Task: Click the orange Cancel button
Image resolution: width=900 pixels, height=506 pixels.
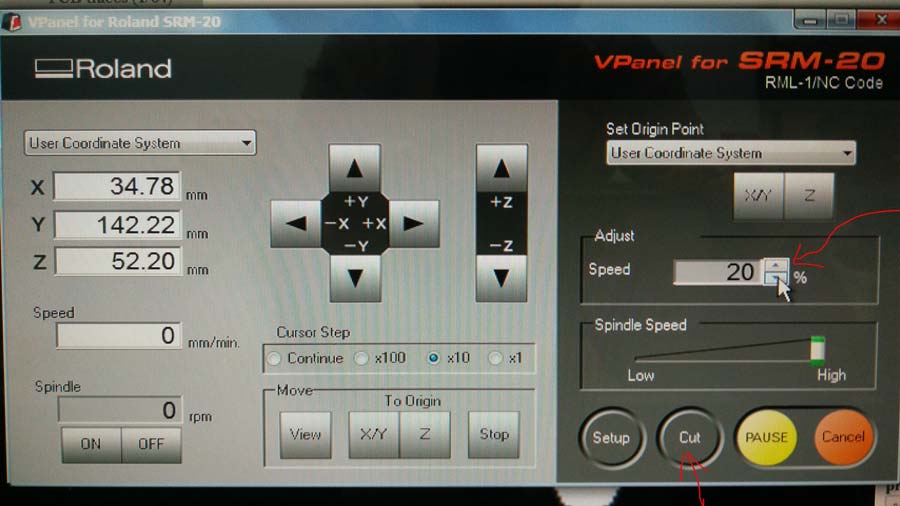Action: (843, 437)
